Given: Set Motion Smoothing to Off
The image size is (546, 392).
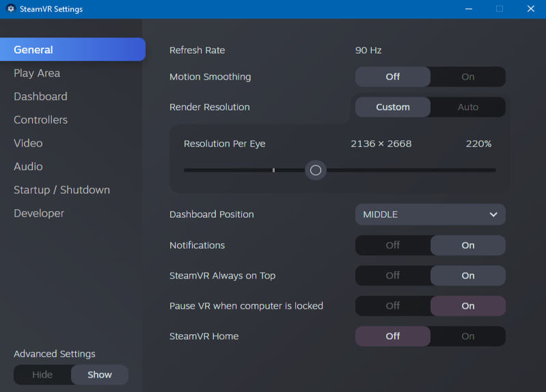Looking at the screenshot, I should [x=393, y=76].
